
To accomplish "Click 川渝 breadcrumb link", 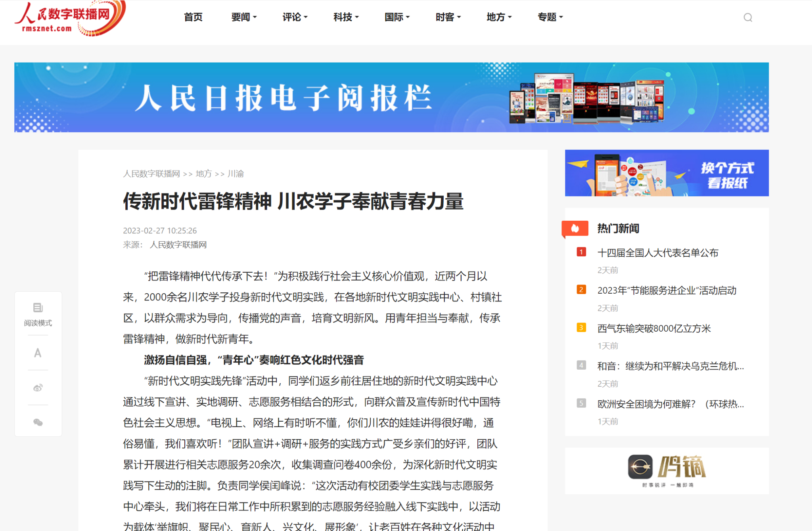I will coord(236,174).
